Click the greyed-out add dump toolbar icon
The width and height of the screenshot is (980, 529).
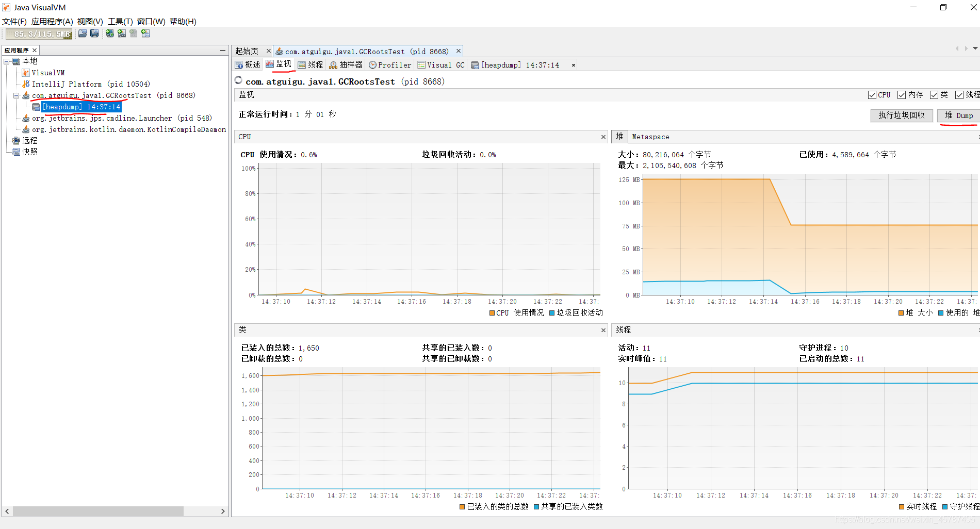pyautogui.click(x=134, y=34)
